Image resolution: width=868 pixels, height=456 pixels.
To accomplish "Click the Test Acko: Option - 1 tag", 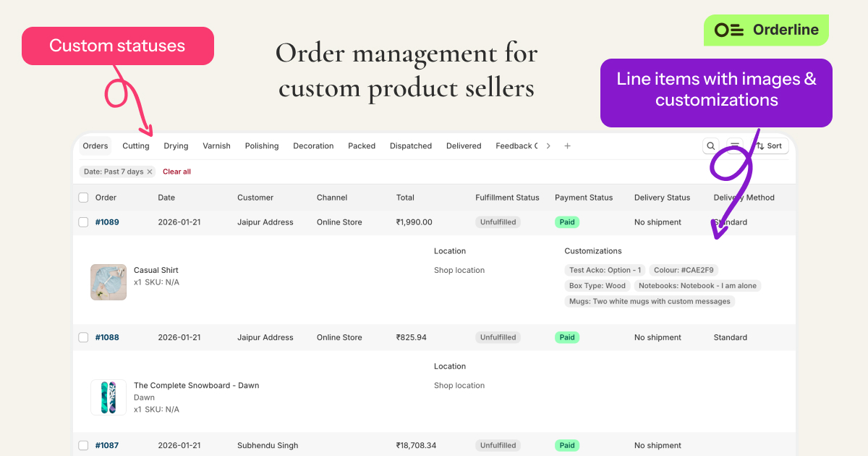I will coord(605,270).
